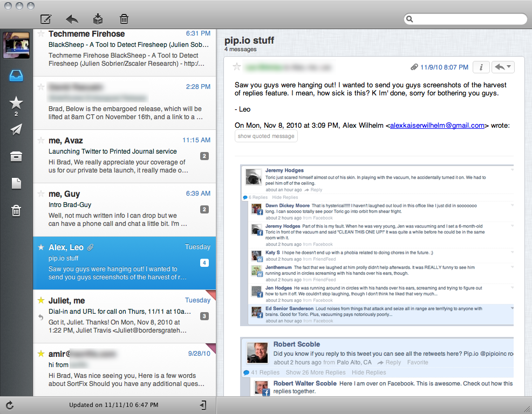
Task: Click Updated on 11/11/10 status text
Action: coord(114,405)
